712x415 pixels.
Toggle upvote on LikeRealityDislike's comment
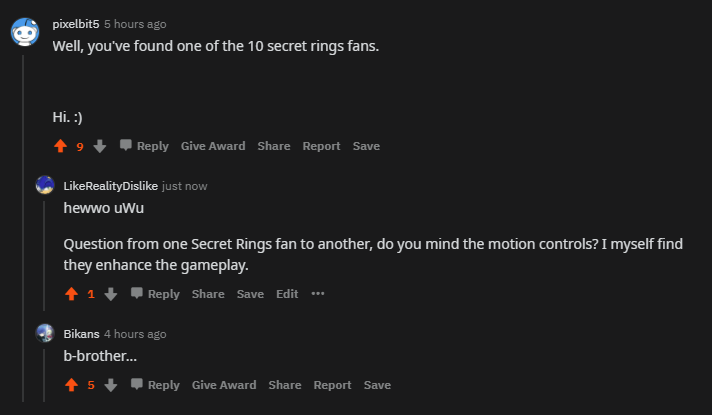point(71,294)
